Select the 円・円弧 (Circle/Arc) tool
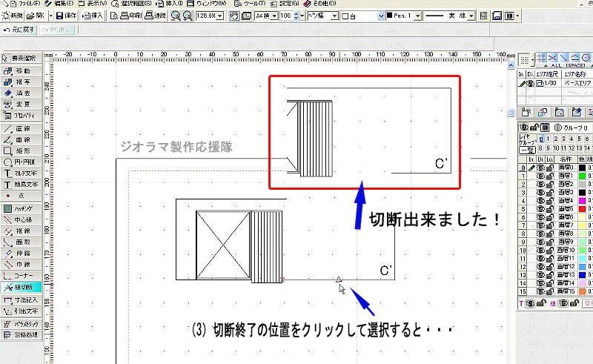Image resolution: width=593 pixels, height=364 pixels. (x=22, y=162)
